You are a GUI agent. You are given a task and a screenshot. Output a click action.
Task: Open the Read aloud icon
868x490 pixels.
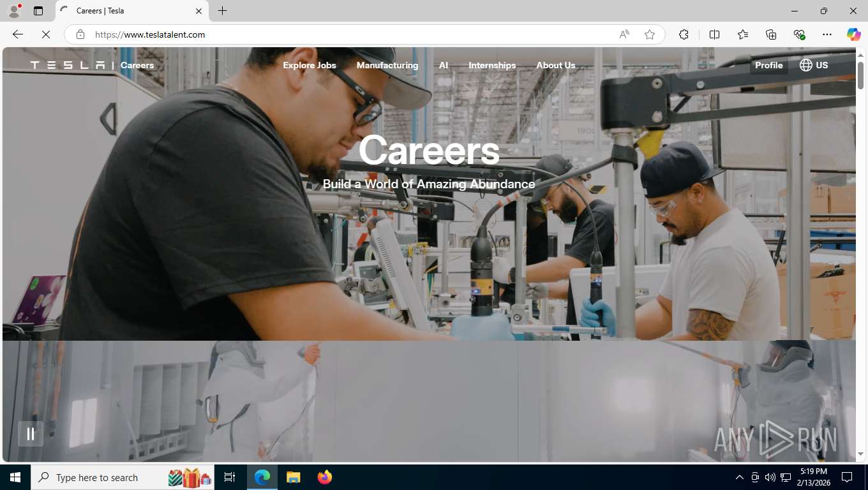[x=624, y=34]
